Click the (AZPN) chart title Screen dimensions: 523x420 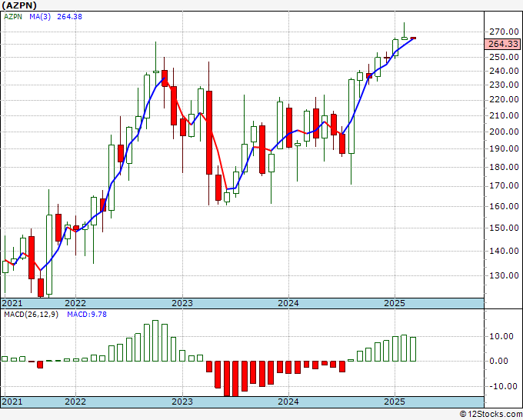pyautogui.click(x=19, y=5)
